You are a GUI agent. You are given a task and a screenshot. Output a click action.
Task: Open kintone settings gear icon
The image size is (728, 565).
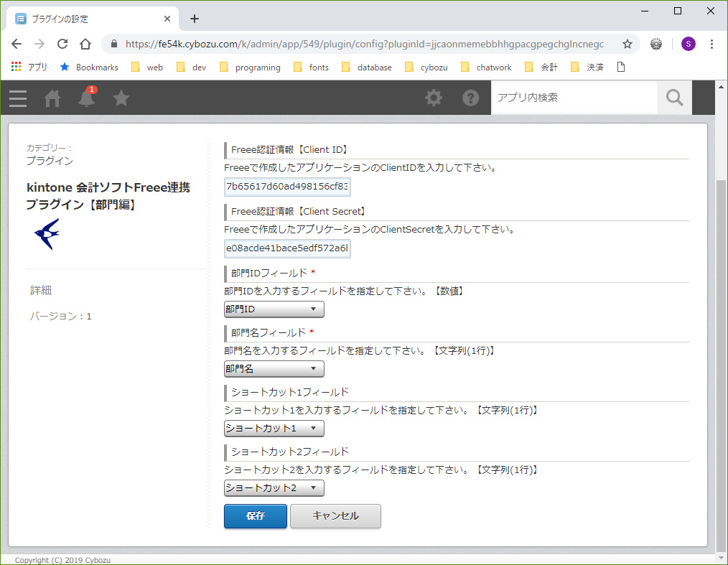coord(434,98)
